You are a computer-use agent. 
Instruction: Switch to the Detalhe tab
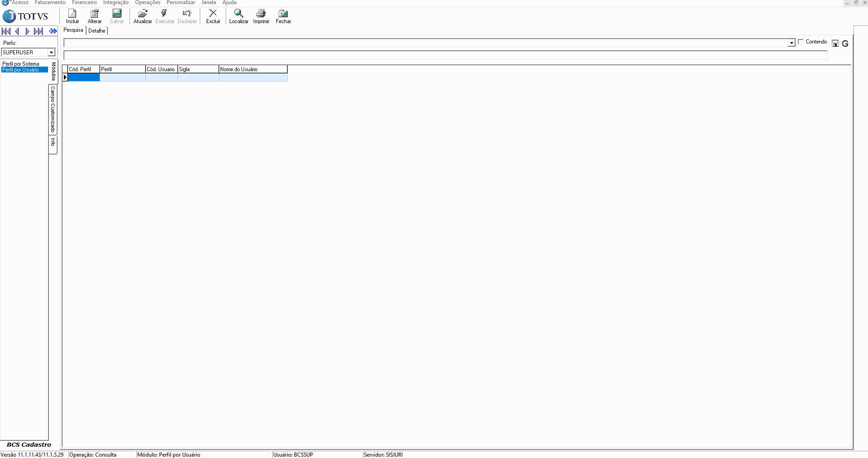tap(97, 31)
